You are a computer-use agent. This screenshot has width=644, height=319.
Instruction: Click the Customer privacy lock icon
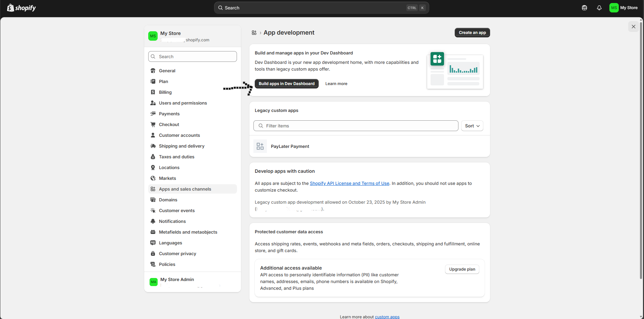tap(153, 253)
